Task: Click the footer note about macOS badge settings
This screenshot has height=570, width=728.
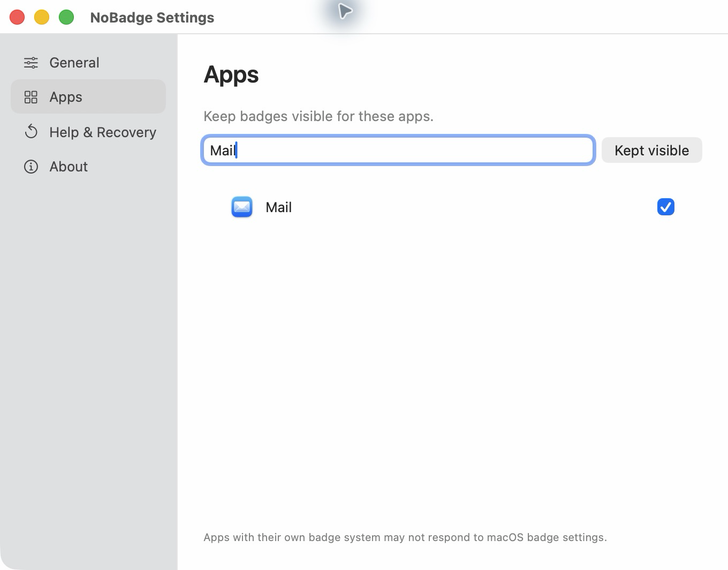Action: coord(405,537)
